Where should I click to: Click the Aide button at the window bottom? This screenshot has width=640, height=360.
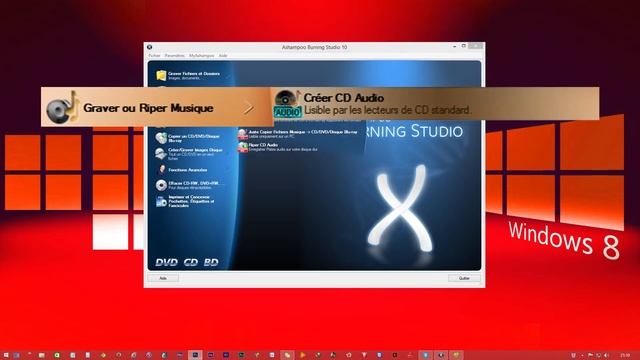(163, 278)
